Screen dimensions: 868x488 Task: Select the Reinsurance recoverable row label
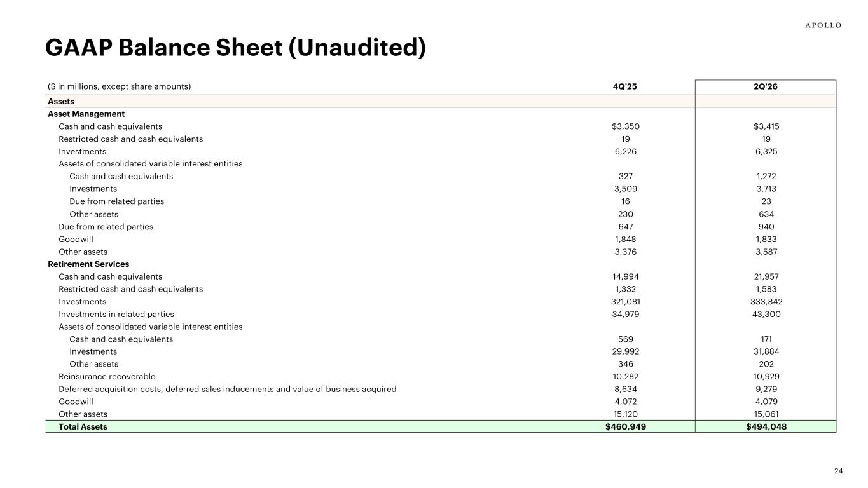107,377
